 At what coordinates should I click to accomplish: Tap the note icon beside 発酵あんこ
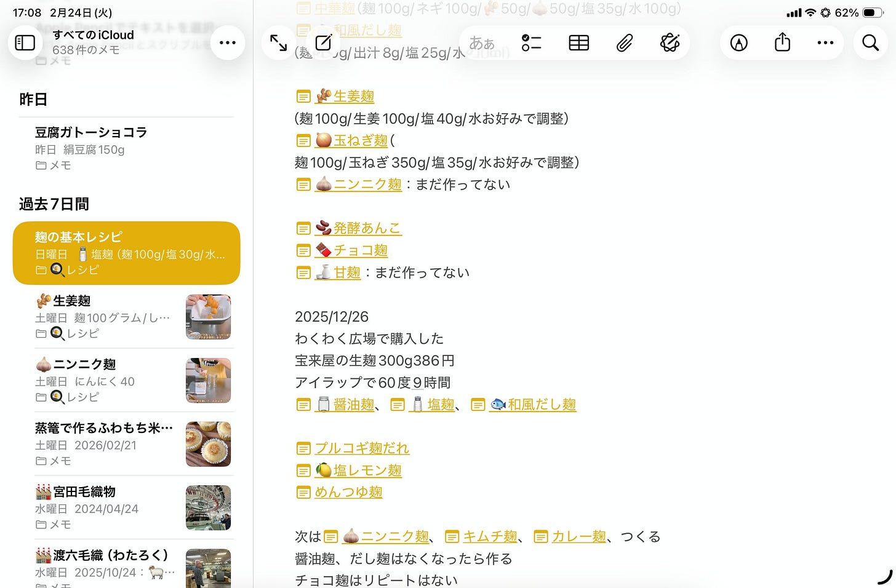303,229
